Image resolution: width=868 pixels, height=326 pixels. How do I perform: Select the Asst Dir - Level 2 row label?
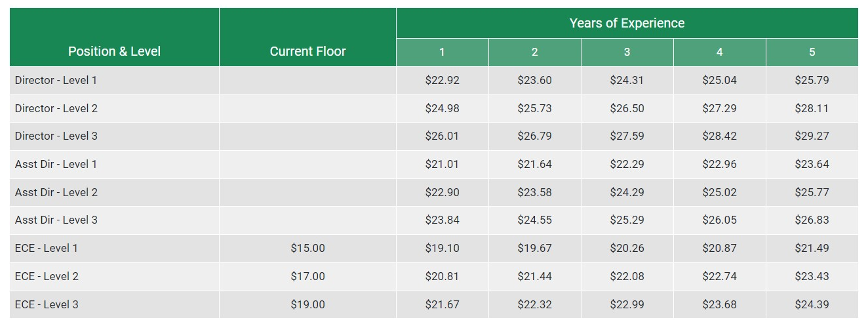click(x=56, y=192)
